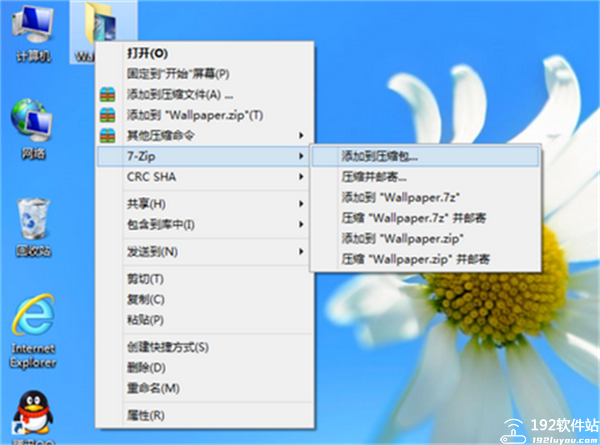Image resolution: width=600 pixels, height=445 pixels.
Task: Expand the arrow next to 其他压缩命令
Action: point(302,135)
